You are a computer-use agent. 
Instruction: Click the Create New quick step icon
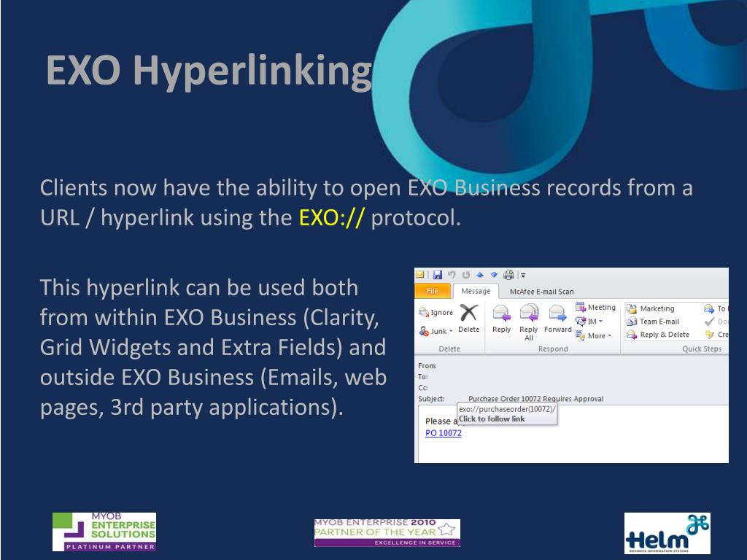click(x=709, y=334)
